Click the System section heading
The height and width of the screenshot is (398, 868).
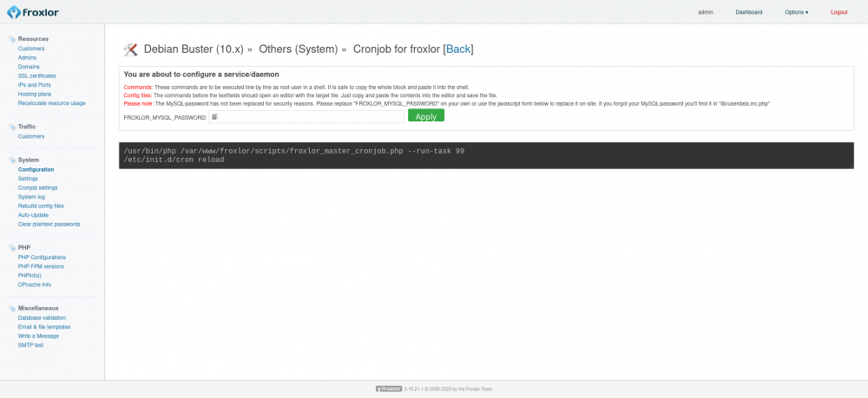pos(29,160)
